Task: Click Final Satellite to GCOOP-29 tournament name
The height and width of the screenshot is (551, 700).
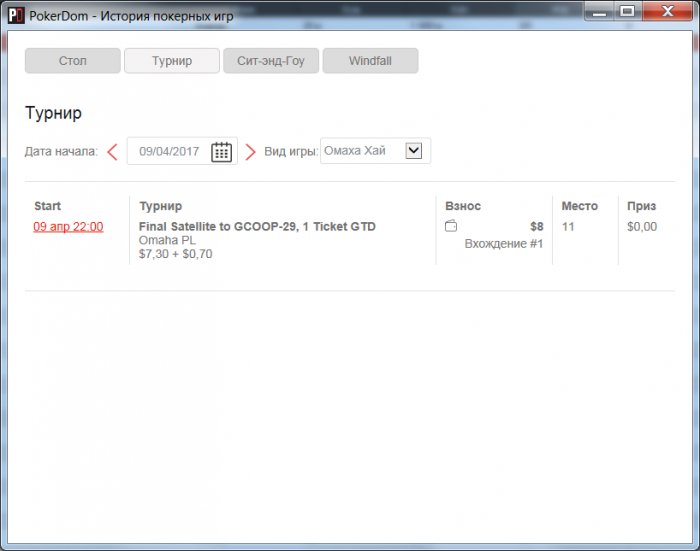Action: click(257, 226)
